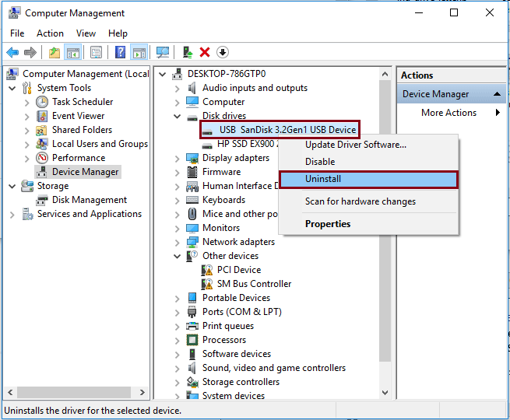Open the File menu
The image size is (510, 420).
point(17,33)
